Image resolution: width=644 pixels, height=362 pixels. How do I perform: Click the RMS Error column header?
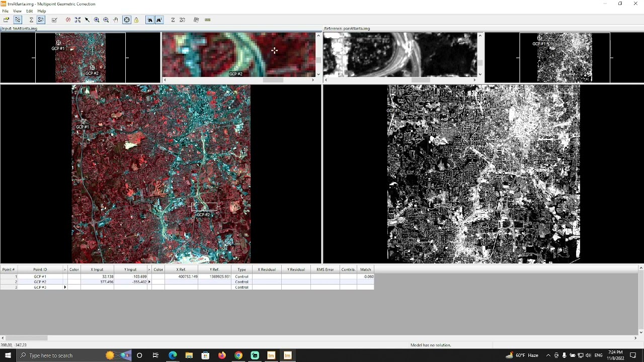(325, 269)
